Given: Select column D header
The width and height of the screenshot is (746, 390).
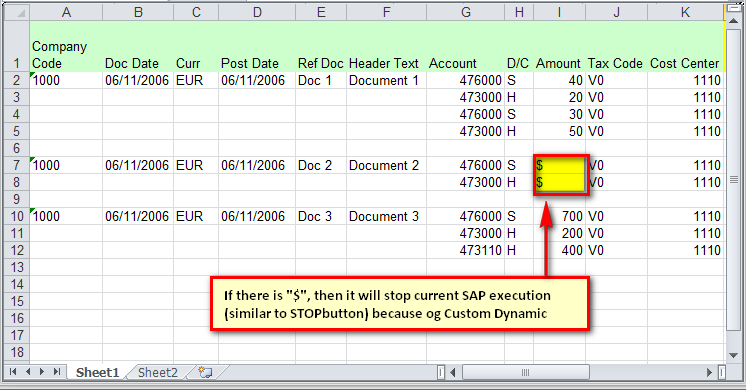Looking at the screenshot, I should coord(257,12).
